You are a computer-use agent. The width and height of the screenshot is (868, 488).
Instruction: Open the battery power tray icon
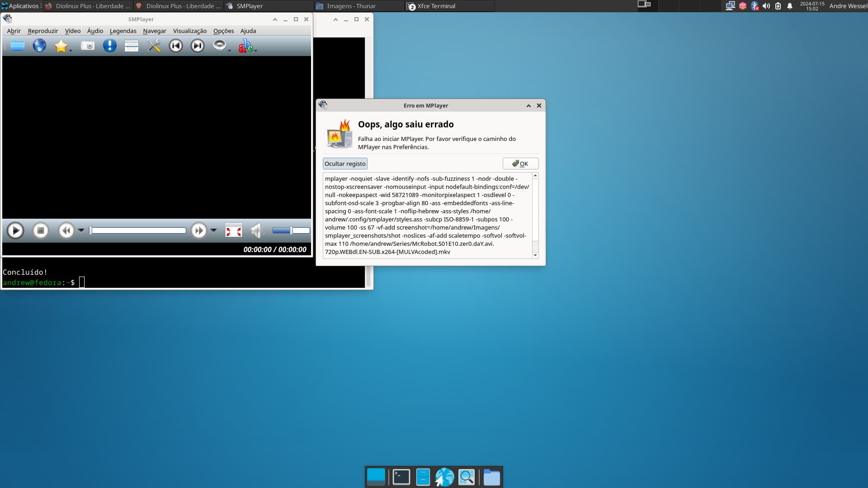(x=778, y=6)
